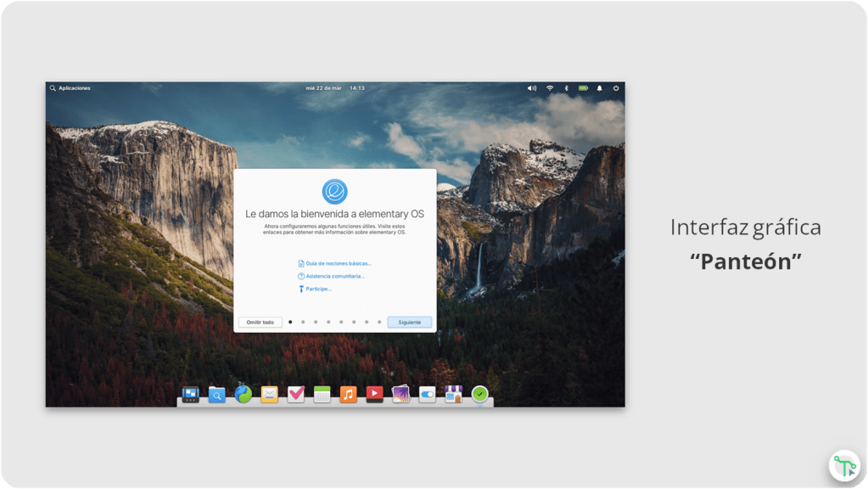Screen dimensions: 868x489
Task: Launch the Tasks checkmark app
Action: [296, 395]
